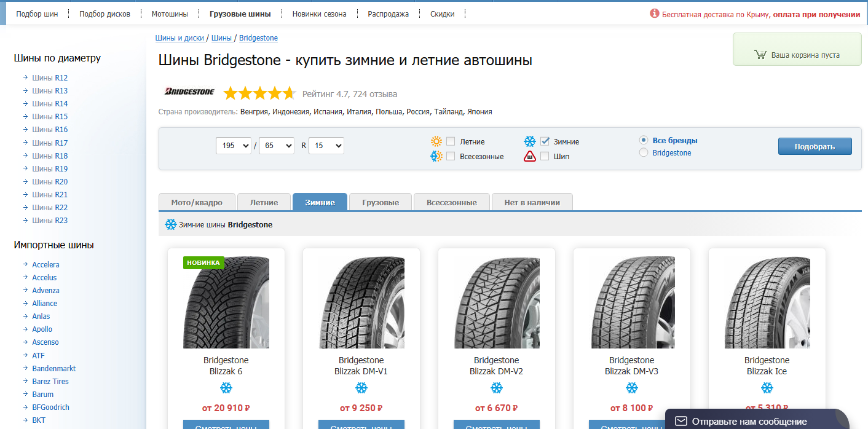Image resolution: width=868 pixels, height=429 pixels.
Task: Switch to the Всесезонные tab
Action: point(451,202)
